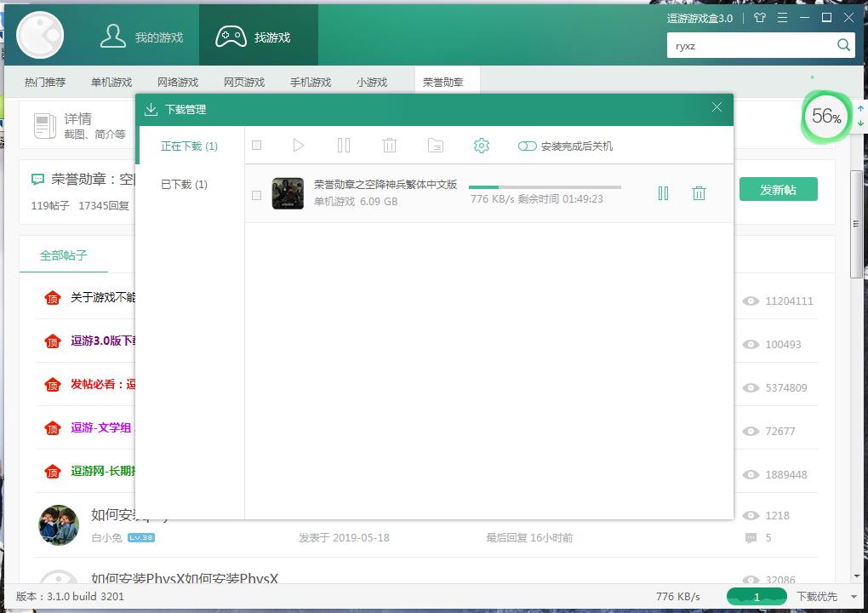Click the pause-all icon in download toolbar
Screen dimensions: 868x613
[x=344, y=146]
